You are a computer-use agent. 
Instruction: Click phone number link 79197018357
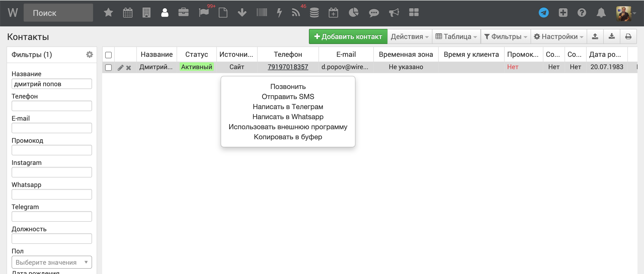pos(288,67)
